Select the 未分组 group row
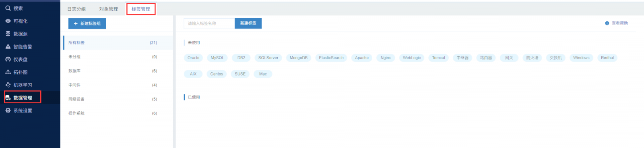Screen dimensions: 644x148 118,57
